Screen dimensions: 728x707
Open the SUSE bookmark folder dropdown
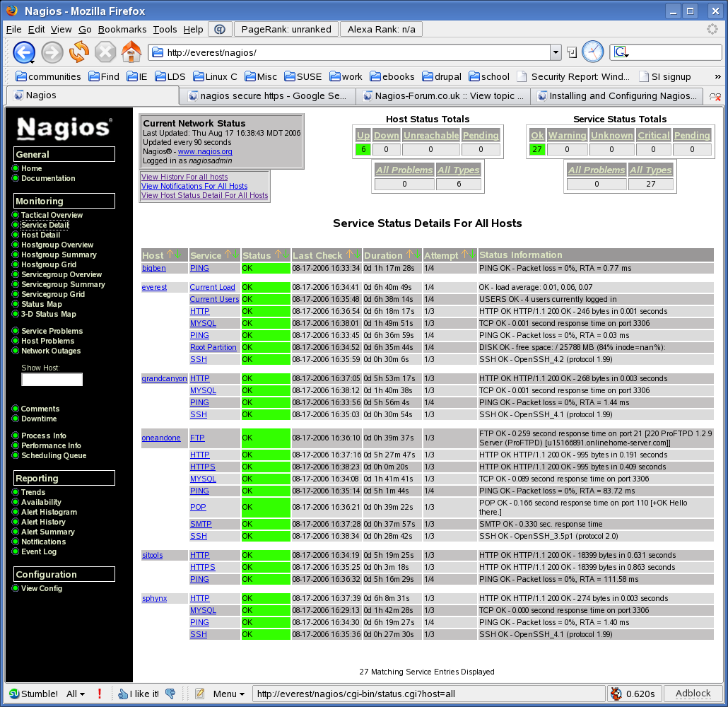coord(303,76)
